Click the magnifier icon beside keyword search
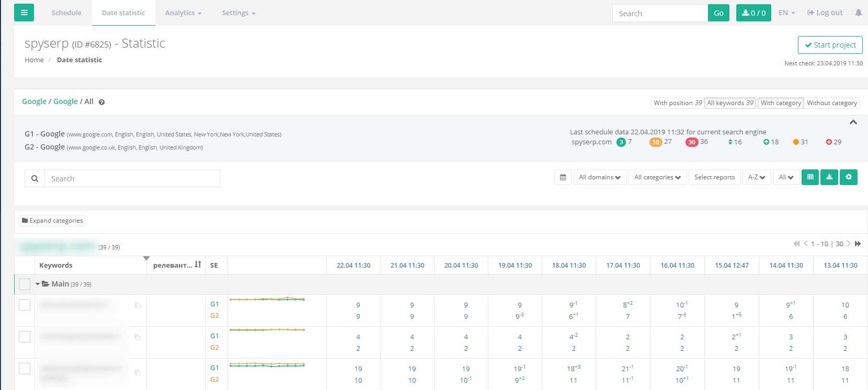The width and height of the screenshot is (868, 390). (x=35, y=178)
